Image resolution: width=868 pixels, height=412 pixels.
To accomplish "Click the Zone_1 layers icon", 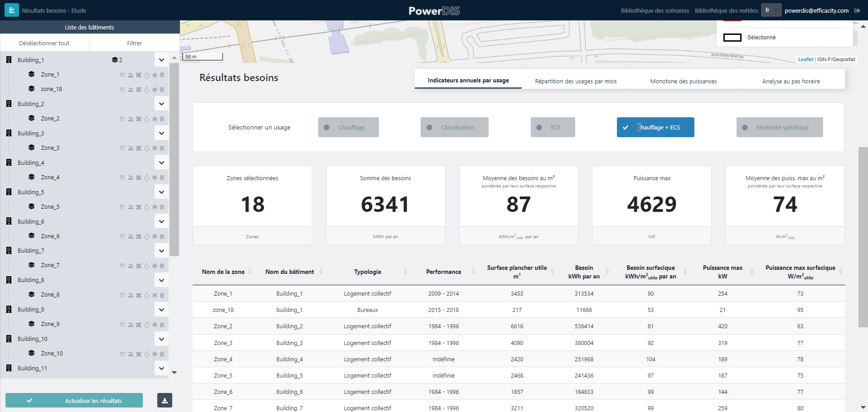I will (31, 74).
